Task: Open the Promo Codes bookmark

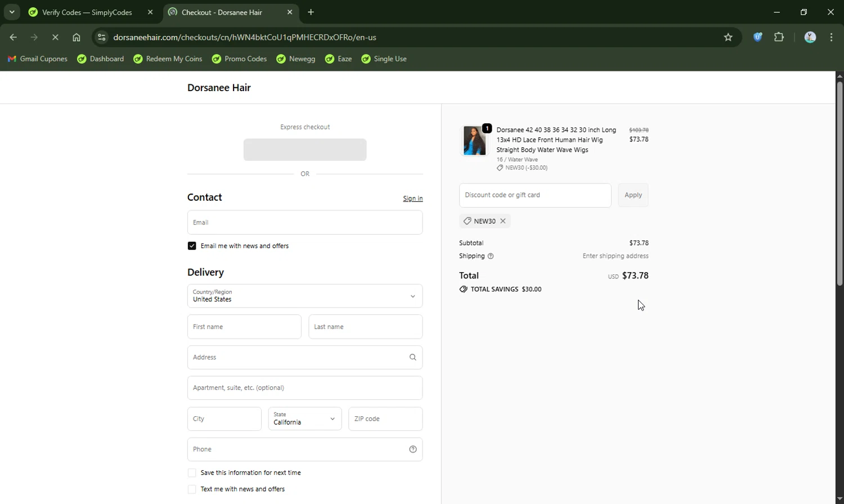Action: (239, 59)
